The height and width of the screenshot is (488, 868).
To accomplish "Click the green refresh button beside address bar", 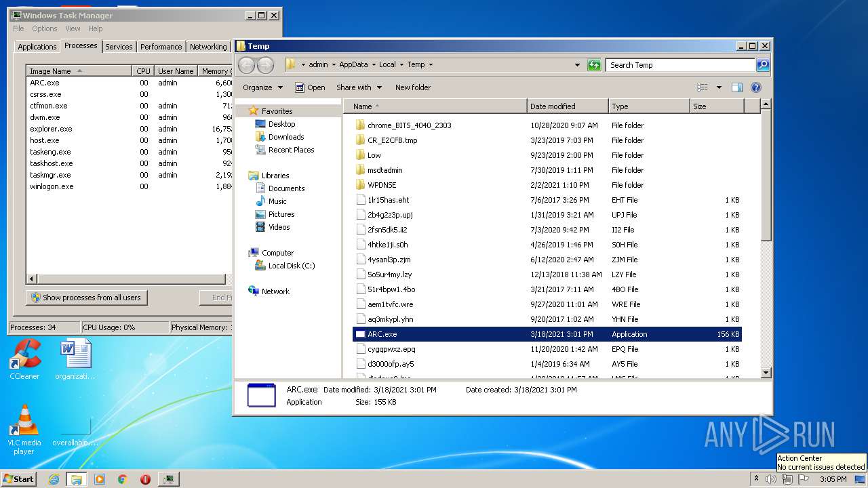I will click(594, 65).
